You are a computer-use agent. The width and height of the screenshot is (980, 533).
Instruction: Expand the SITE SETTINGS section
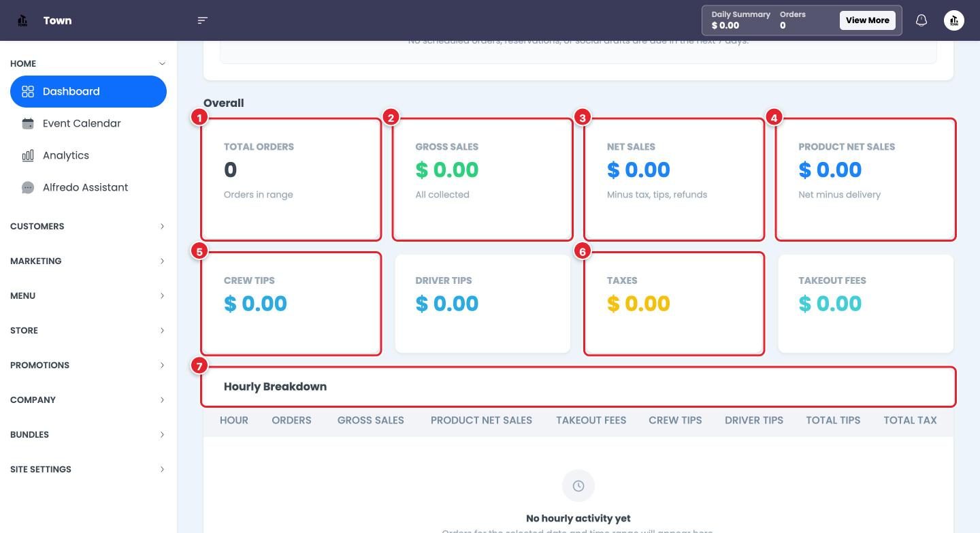pyautogui.click(x=88, y=469)
